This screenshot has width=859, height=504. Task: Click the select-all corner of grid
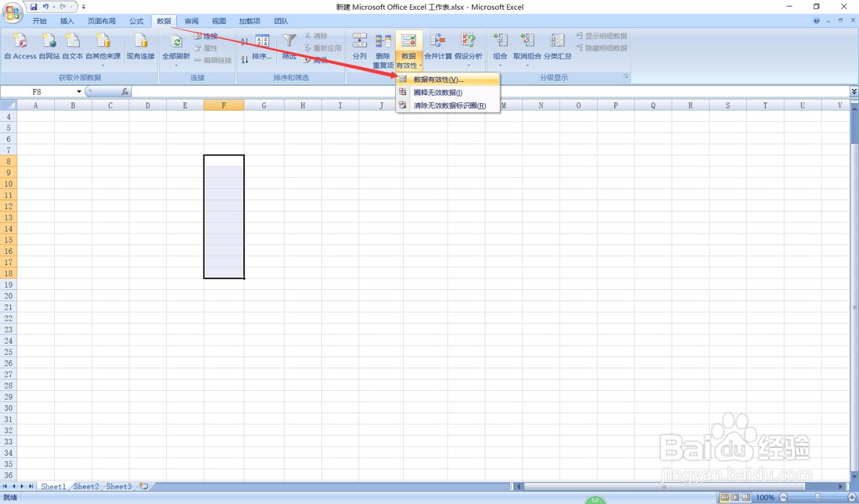pyautogui.click(x=8, y=105)
